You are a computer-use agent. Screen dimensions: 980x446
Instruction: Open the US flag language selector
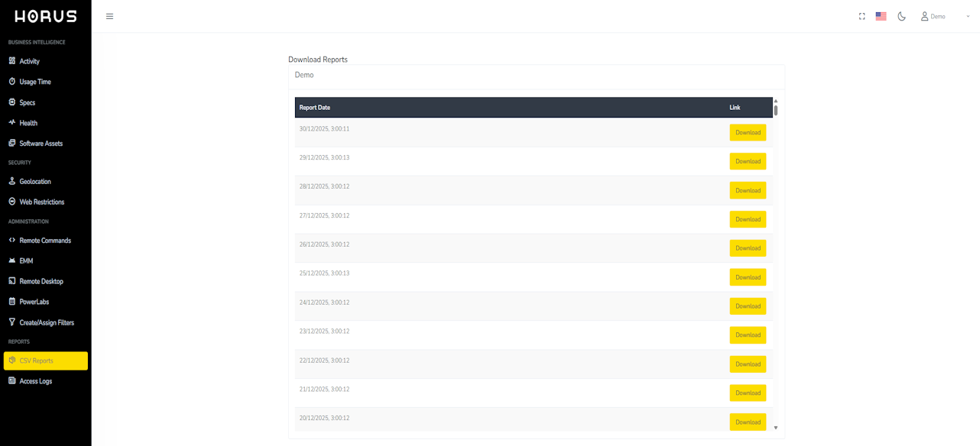pos(881,16)
